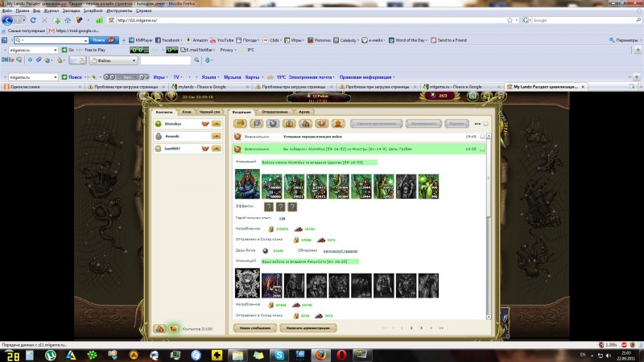Click the second (flag) message filter icon
This screenshot has width=644, height=362.
pyautogui.click(x=256, y=123)
